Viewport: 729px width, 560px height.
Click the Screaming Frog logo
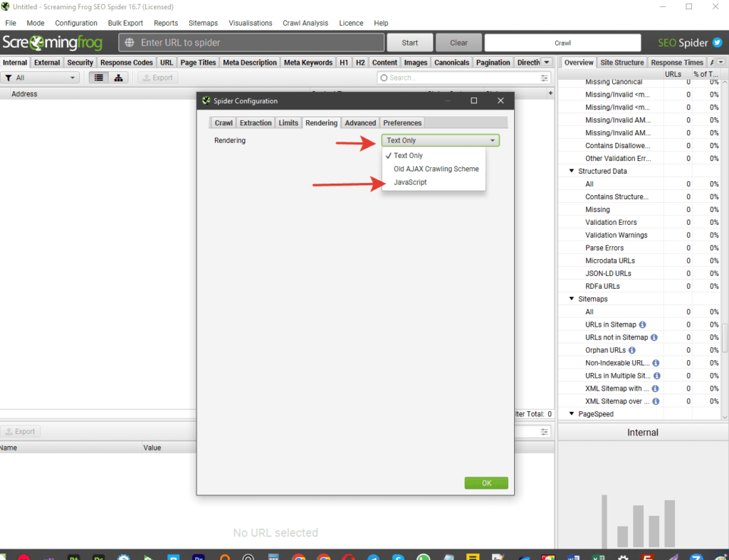pyautogui.click(x=53, y=43)
